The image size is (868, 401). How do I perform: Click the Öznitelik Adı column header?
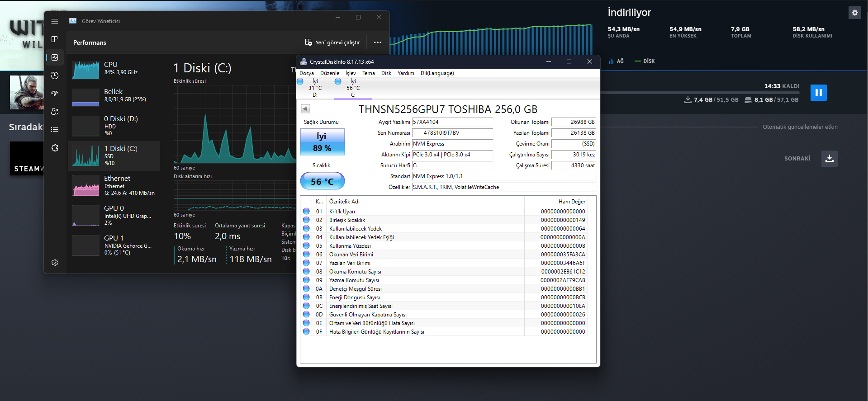(425, 202)
